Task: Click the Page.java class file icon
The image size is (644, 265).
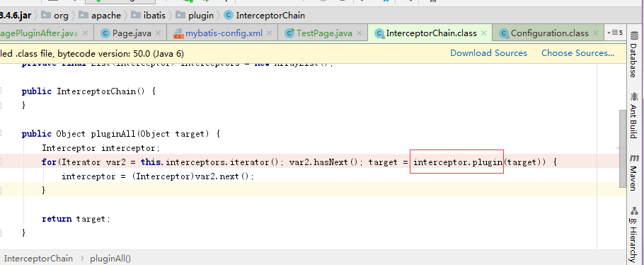Action: (x=105, y=33)
